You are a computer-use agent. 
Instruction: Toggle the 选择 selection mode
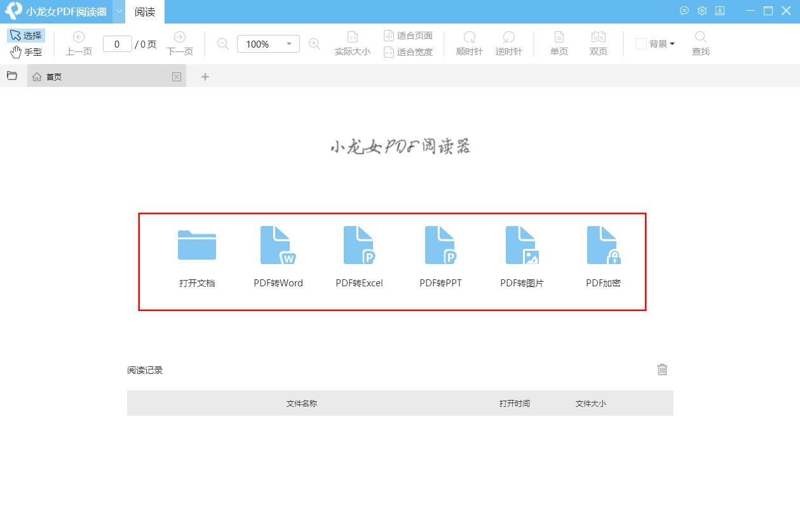26,36
